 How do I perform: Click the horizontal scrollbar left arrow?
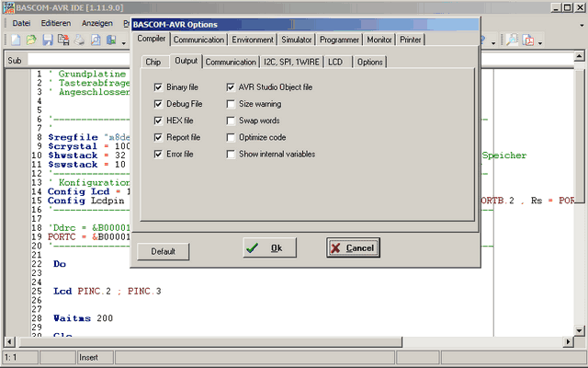tap(9, 341)
